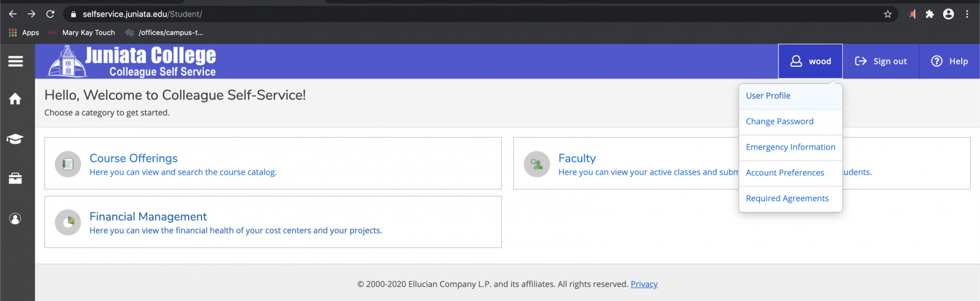This screenshot has width=980, height=301.
Task: Open Required Agreements menu item
Action: click(x=791, y=199)
